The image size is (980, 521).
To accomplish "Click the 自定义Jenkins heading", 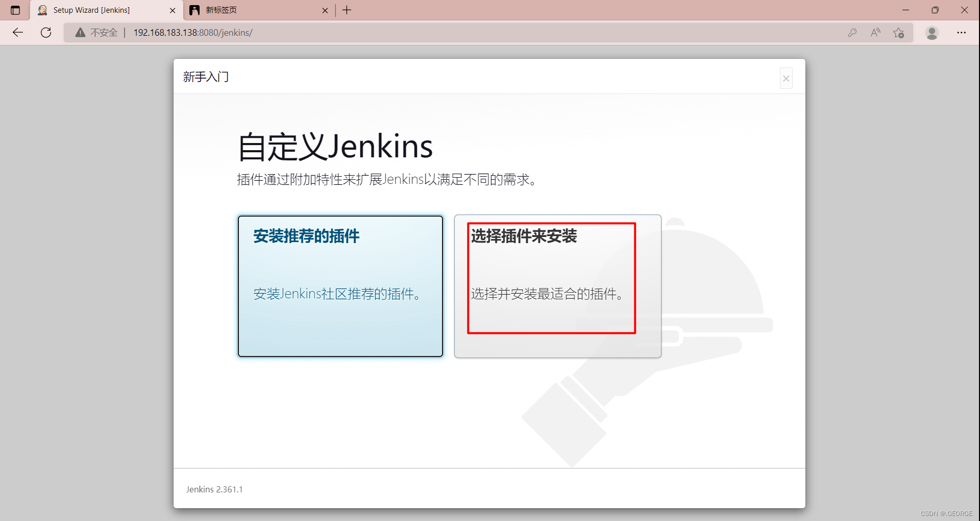I will [335, 147].
